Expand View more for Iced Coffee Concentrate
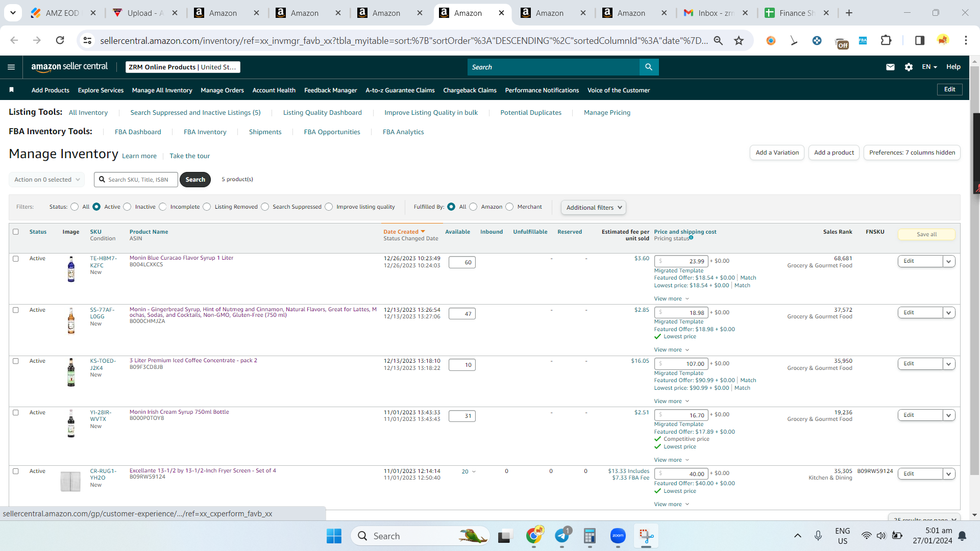The width and height of the screenshot is (980, 551). [x=672, y=401]
